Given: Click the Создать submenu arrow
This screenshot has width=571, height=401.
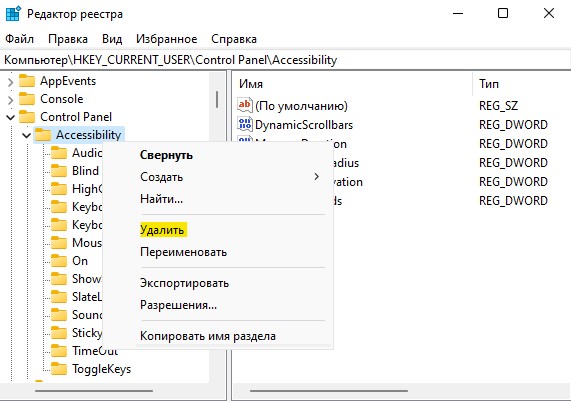Looking at the screenshot, I should pyautogui.click(x=316, y=177).
